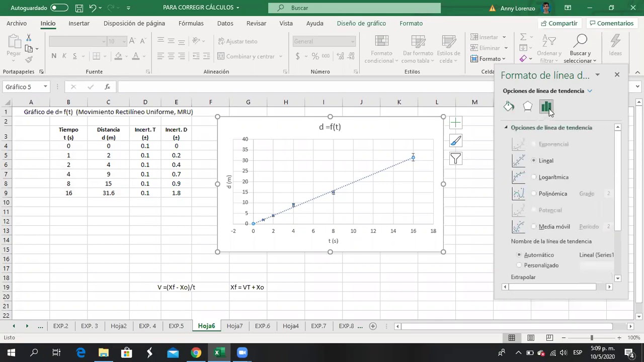Click Ajustar texto button
Image resolution: width=644 pixels, height=362 pixels.
(x=237, y=41)
